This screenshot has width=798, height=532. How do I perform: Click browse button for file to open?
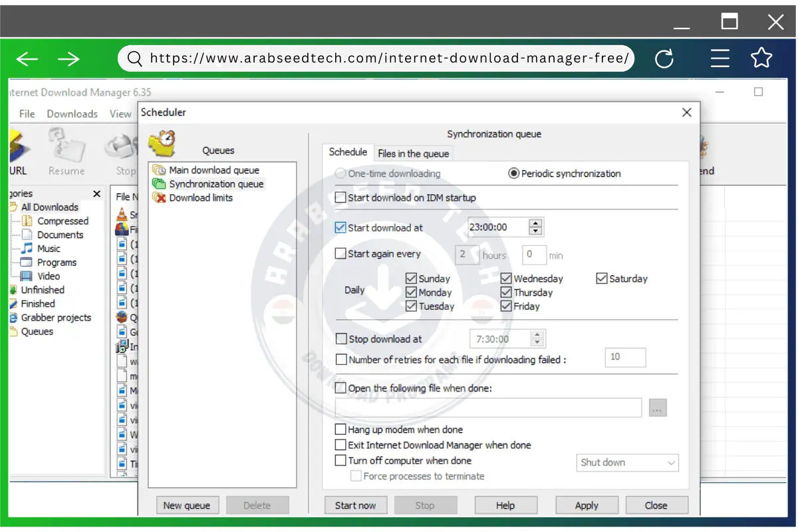(657, 408)
